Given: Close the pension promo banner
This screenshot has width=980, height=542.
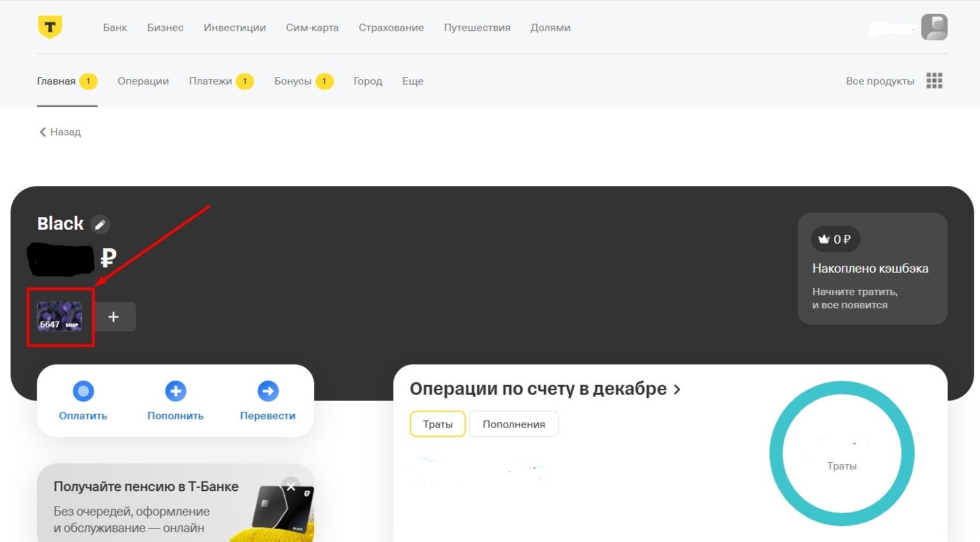Looking at the screenshot, I should (x=290, y=487).
